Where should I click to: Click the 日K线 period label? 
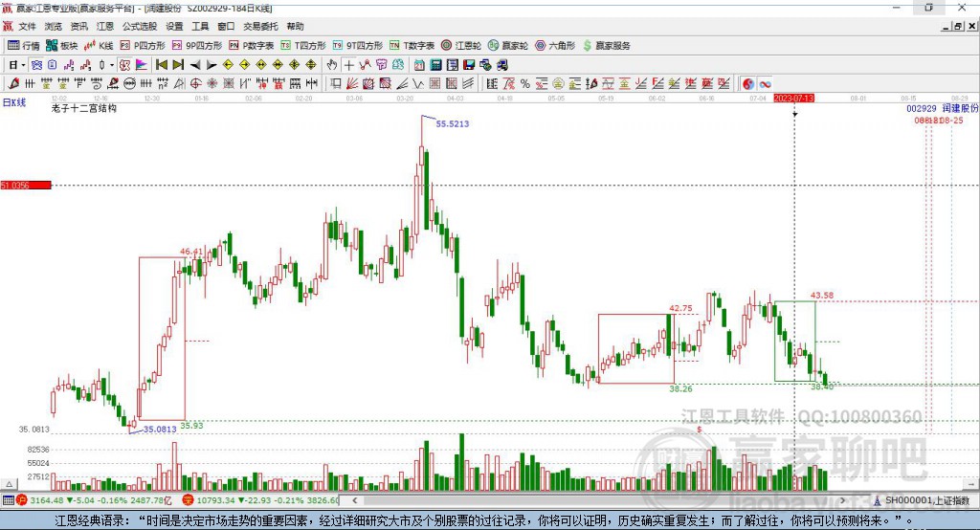(x=13, y=102)
